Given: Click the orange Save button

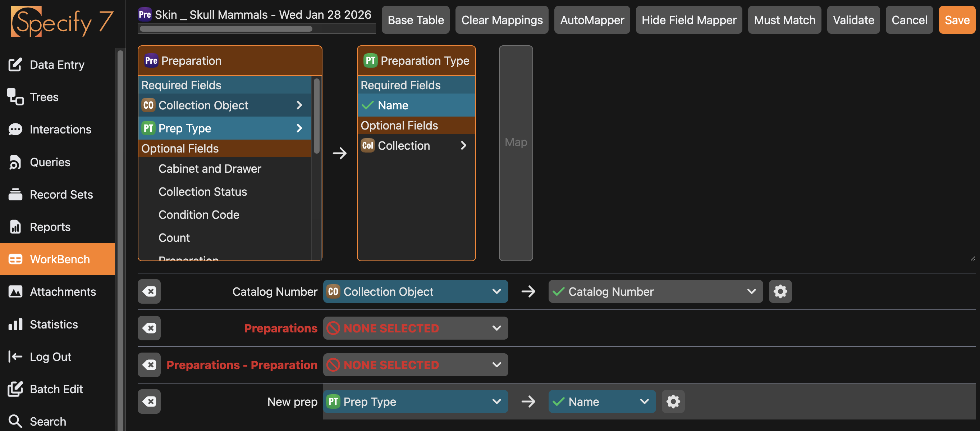Looking at the screenshot, I should point(956,20).
